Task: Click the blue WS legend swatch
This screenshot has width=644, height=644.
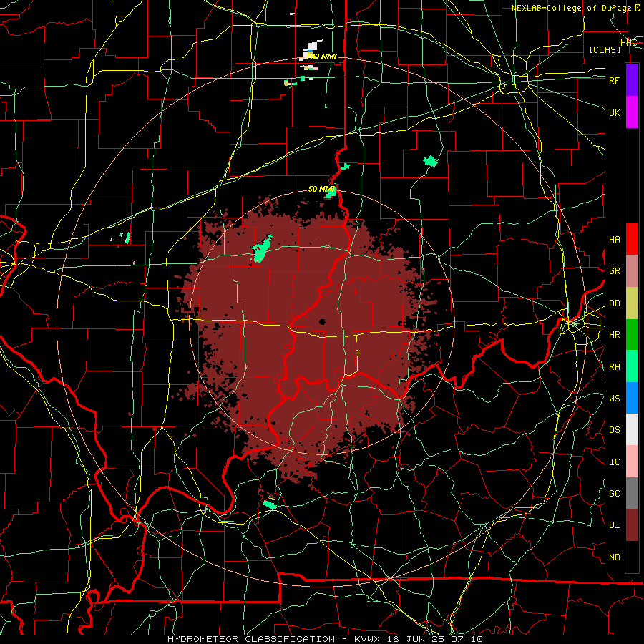Action: click(x=632, y=398)
